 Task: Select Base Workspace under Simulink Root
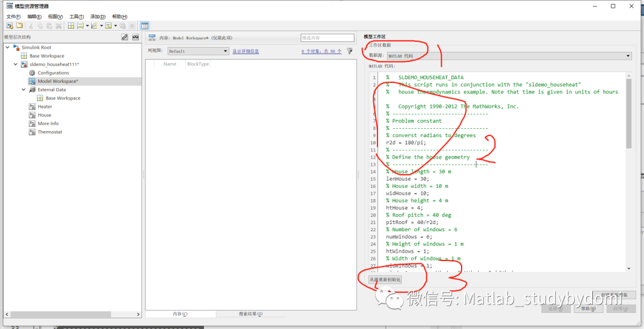click(x=47, y=56)
